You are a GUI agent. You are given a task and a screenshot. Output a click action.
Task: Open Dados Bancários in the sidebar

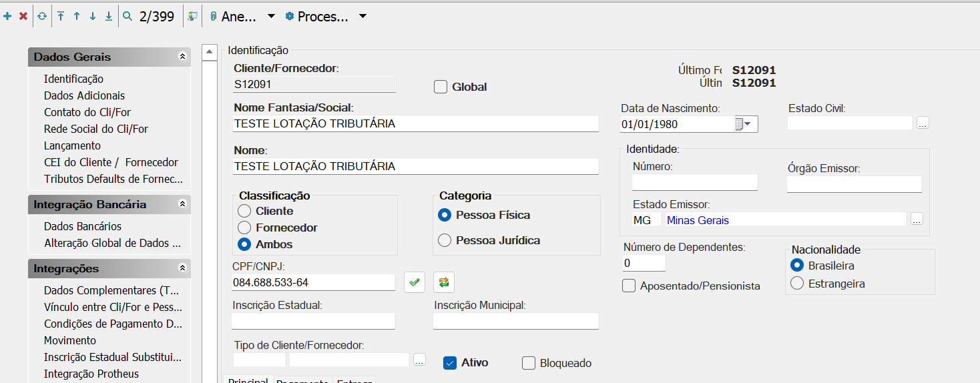tap(83, 226)
